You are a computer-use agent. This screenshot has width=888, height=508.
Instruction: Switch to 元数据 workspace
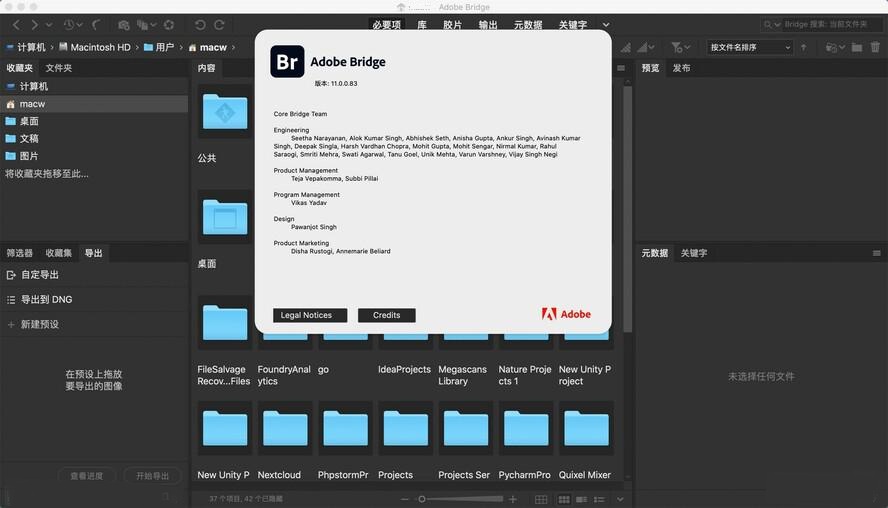click(x=528, y=25)
